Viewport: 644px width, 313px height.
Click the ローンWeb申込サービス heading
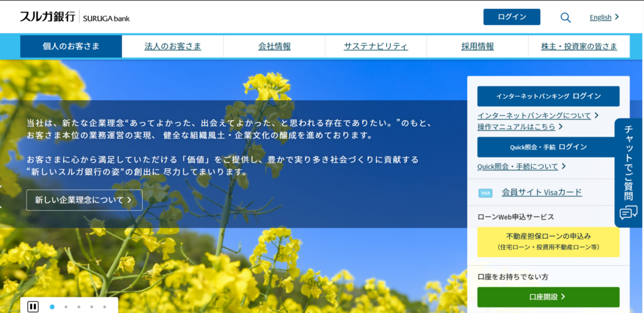516,217
